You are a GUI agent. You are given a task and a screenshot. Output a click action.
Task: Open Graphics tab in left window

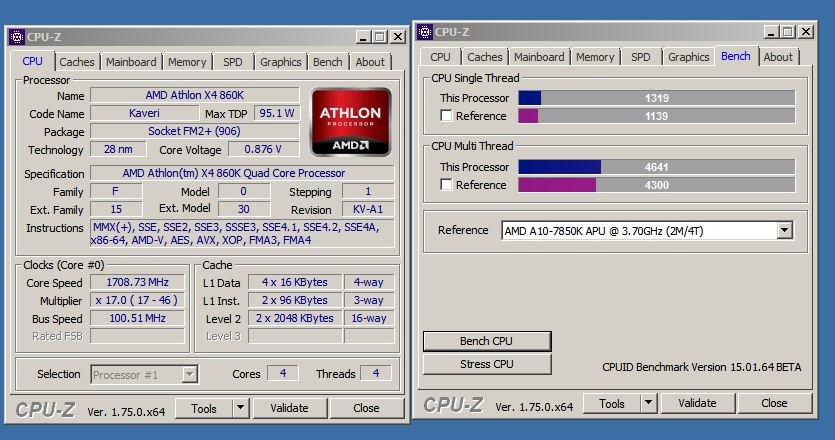pyautogui.click(x=281, y=62)
